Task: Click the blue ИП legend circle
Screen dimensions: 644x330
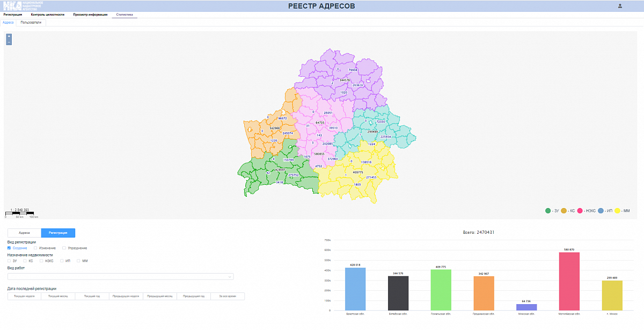Action: [601, 211]
